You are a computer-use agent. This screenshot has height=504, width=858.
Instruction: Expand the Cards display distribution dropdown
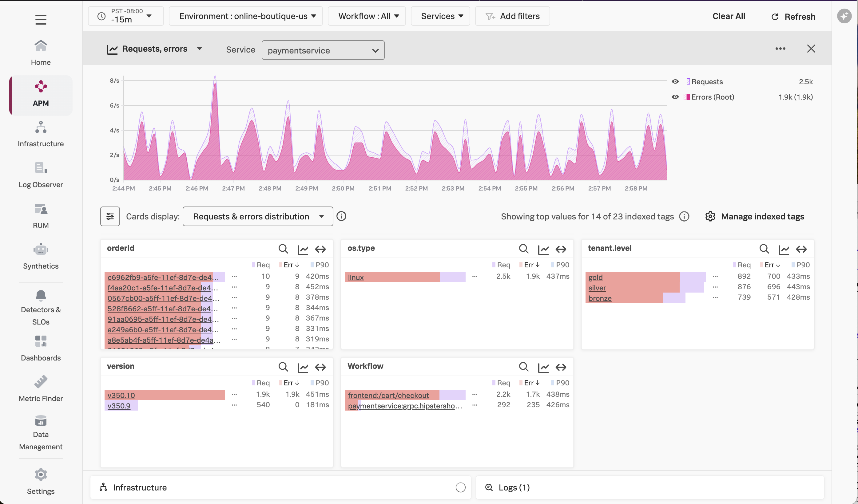(258, 216)
